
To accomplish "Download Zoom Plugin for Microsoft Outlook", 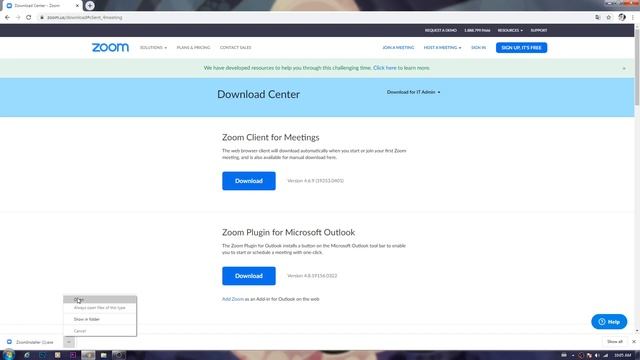I will point(249,276).
